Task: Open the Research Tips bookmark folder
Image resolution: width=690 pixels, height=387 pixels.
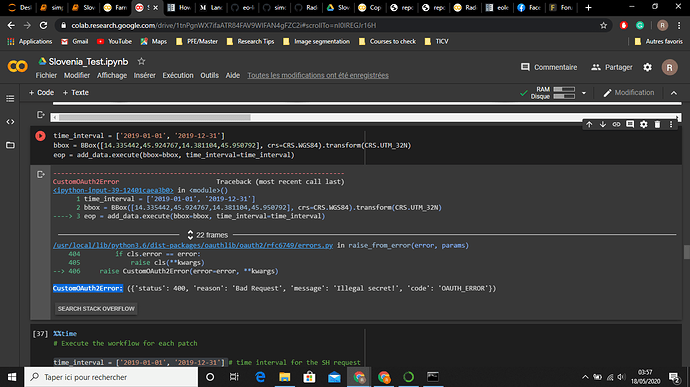Action: [250, 41]
